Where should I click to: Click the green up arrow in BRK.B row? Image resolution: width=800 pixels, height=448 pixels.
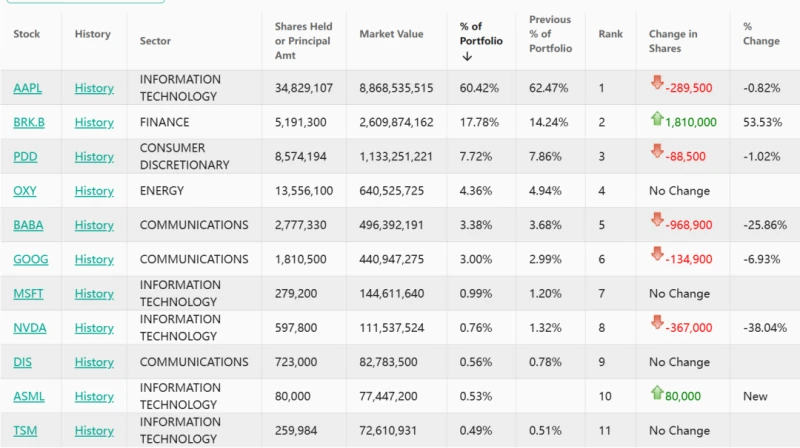coord(656,119)
